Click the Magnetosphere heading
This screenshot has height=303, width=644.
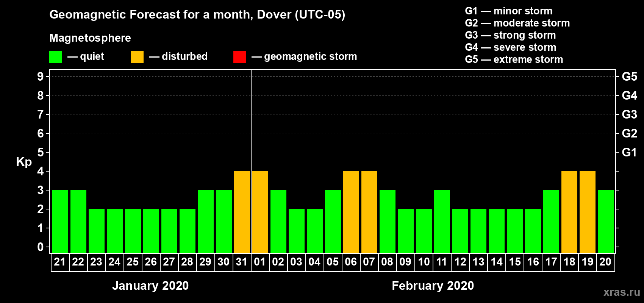pos(90,38)
